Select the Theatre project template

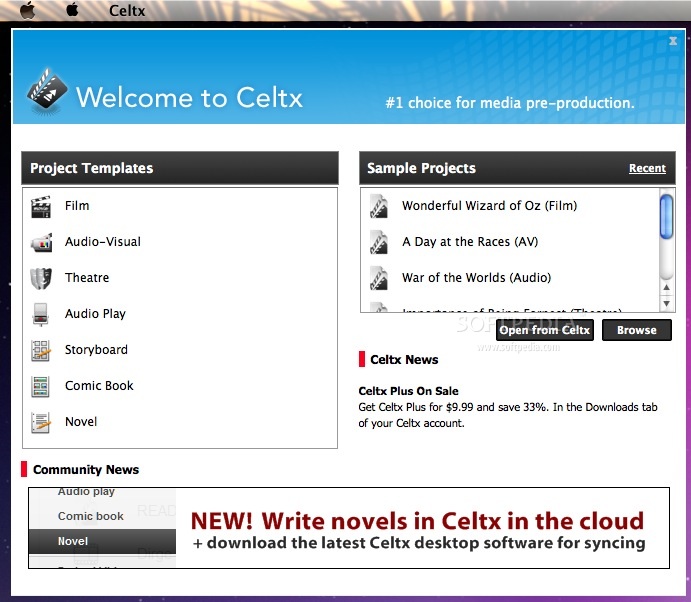pos(87,278)
